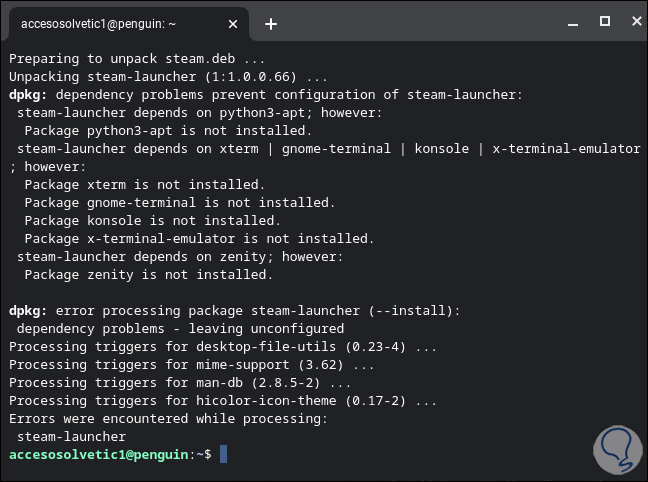
Task: Click the "dependency problems - leaving unconfigured" line
Action: (x=180, y=328)
